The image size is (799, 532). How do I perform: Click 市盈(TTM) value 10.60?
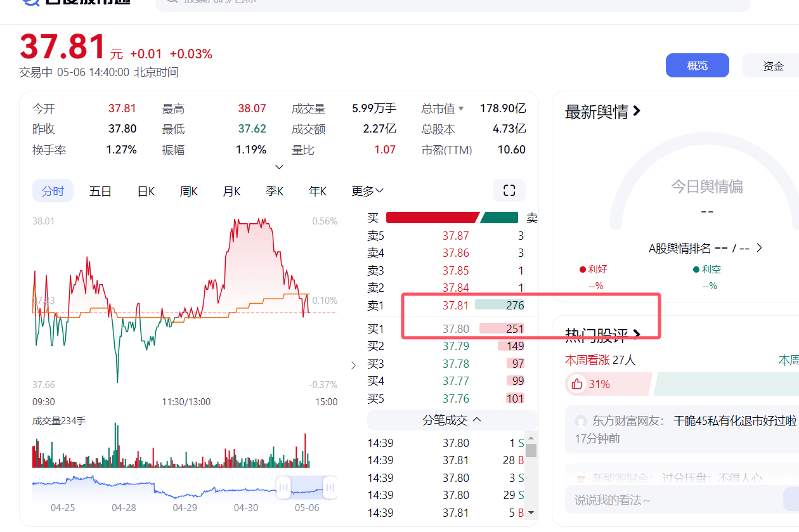click(x=511, y=150)
